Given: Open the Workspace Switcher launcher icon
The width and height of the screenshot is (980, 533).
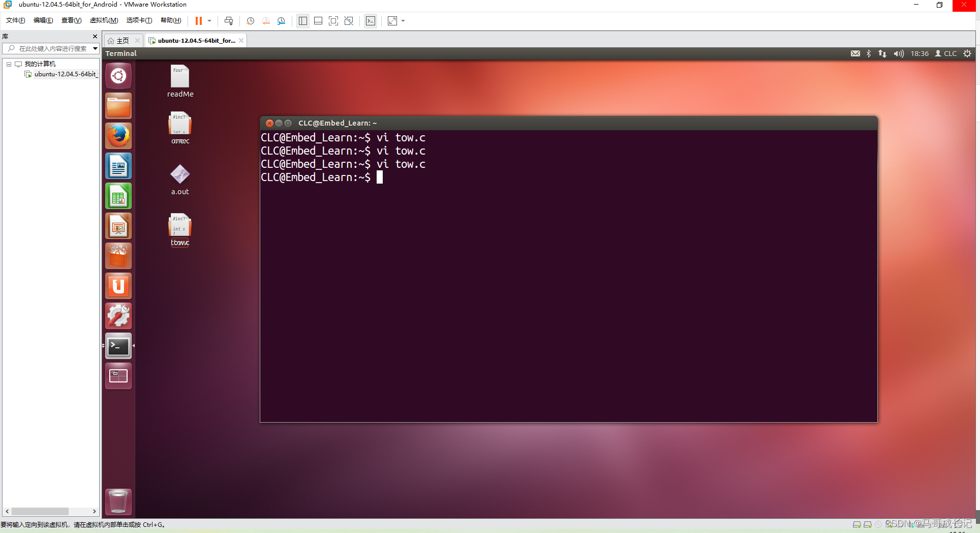Looking at the screenshot, I should (x=118, y=376).
